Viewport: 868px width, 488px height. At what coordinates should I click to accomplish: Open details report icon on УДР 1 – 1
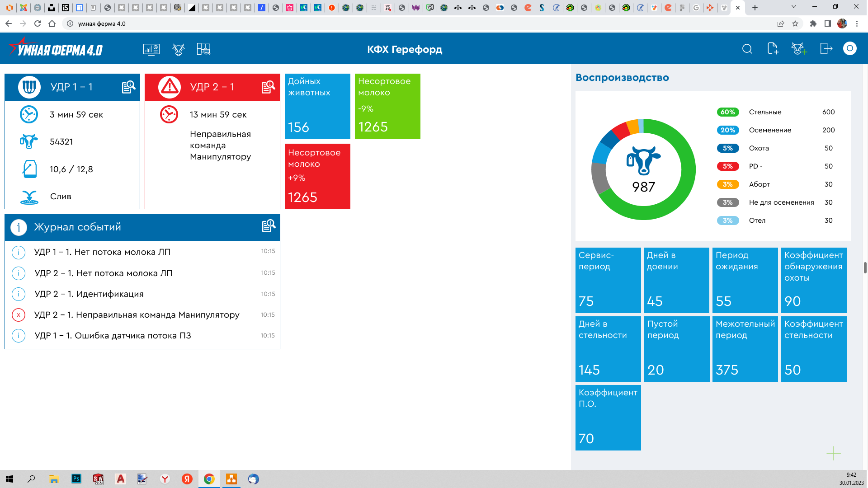click(x=128, y=87)
